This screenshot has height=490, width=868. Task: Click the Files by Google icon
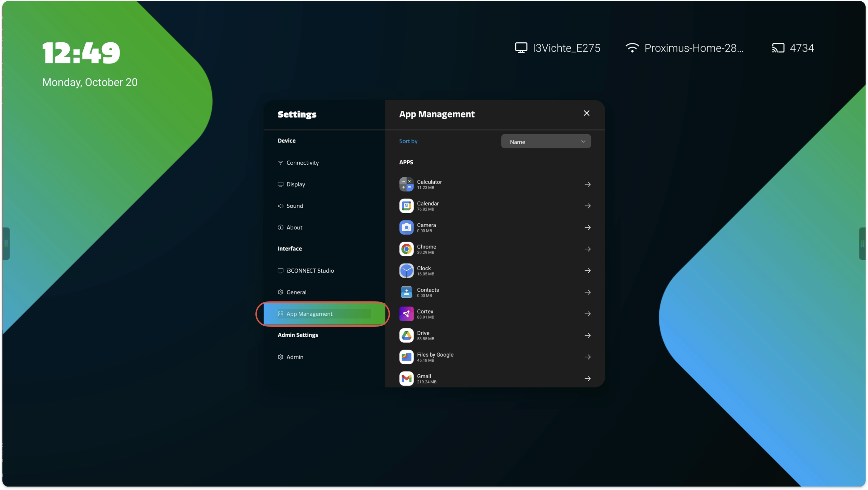[x=406, y=357]
